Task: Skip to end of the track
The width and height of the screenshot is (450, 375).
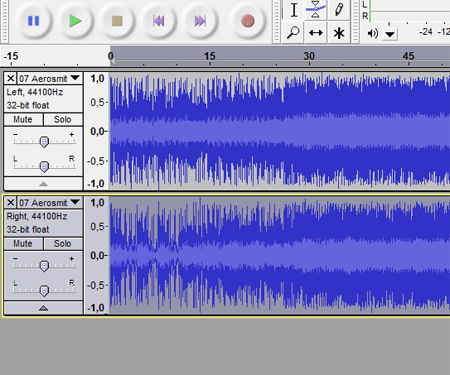Action: coord(200,21)
